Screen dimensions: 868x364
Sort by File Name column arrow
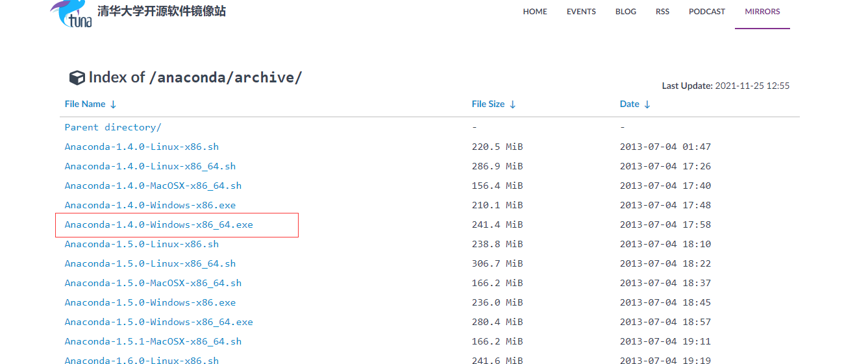click(x=113, y=104)
